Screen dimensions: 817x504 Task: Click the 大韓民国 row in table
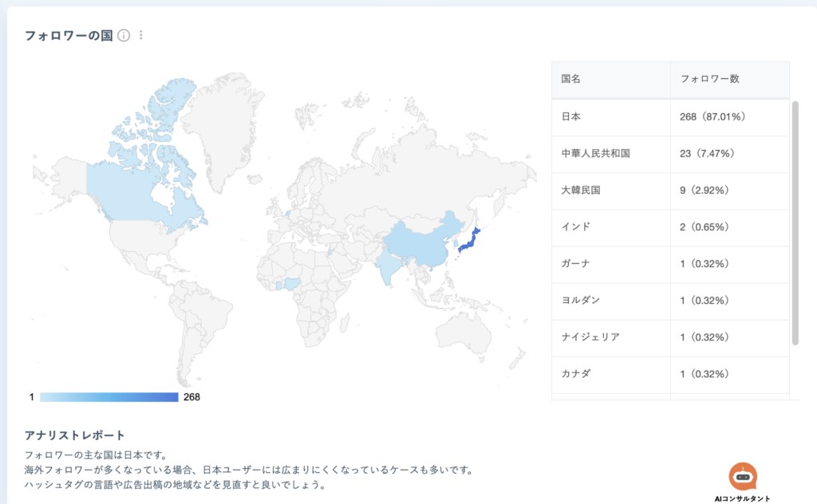coord(670,191)
